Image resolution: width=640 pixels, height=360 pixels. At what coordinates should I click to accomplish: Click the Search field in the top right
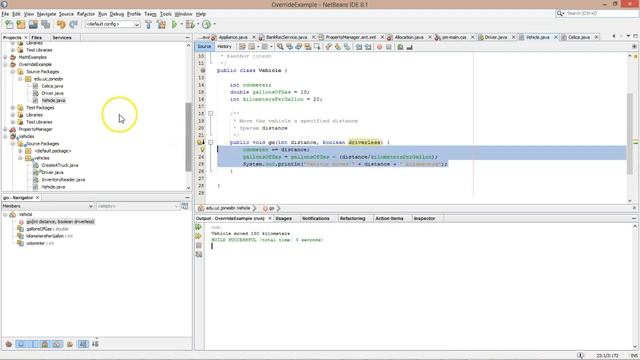pos(597,13)
